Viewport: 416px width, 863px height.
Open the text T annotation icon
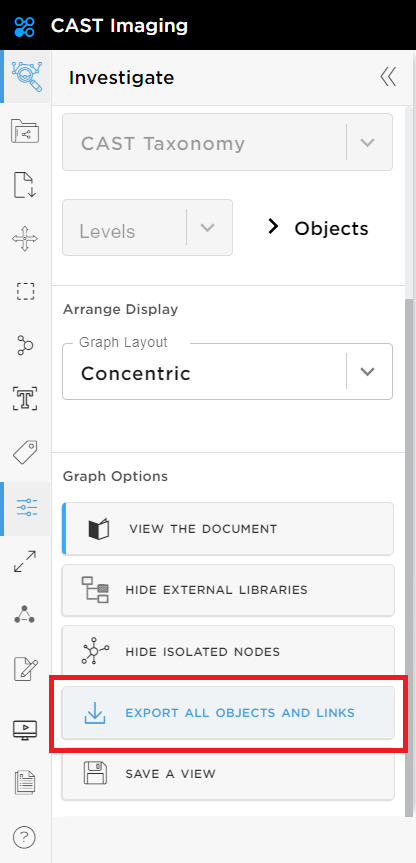coord(25,398)
